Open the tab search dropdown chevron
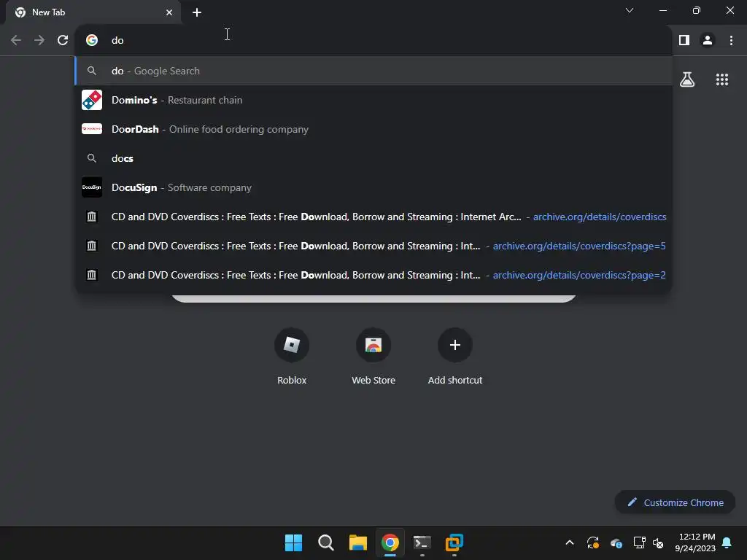The height and width of the screenshot is (560, 747). click(630, 10)
